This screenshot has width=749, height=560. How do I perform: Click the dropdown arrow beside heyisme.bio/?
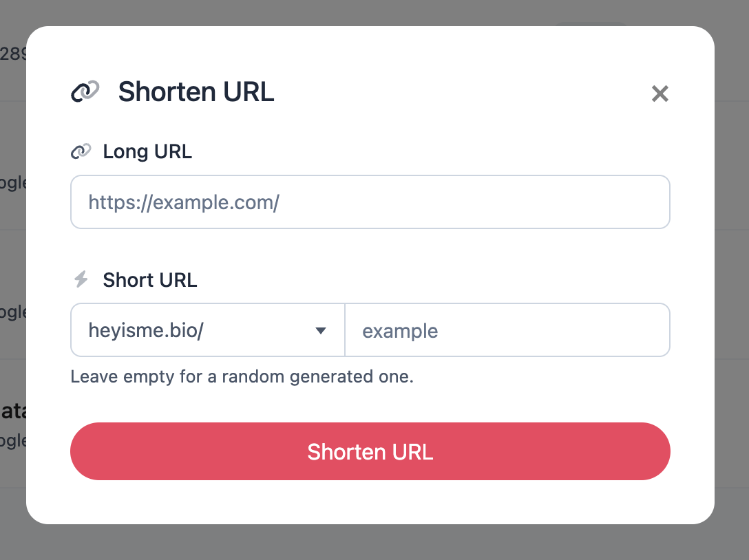pyautogui.click(x=321, y=331)
